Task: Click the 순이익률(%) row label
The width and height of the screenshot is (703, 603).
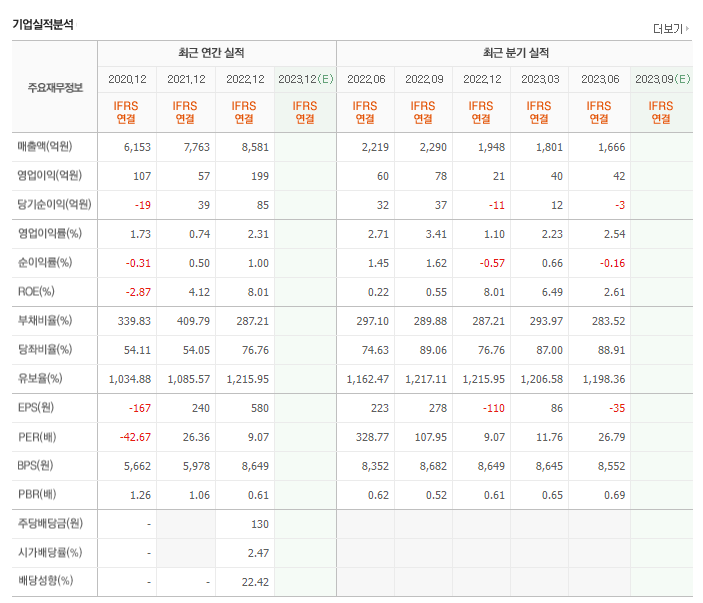Action: (x=45, y=262)
